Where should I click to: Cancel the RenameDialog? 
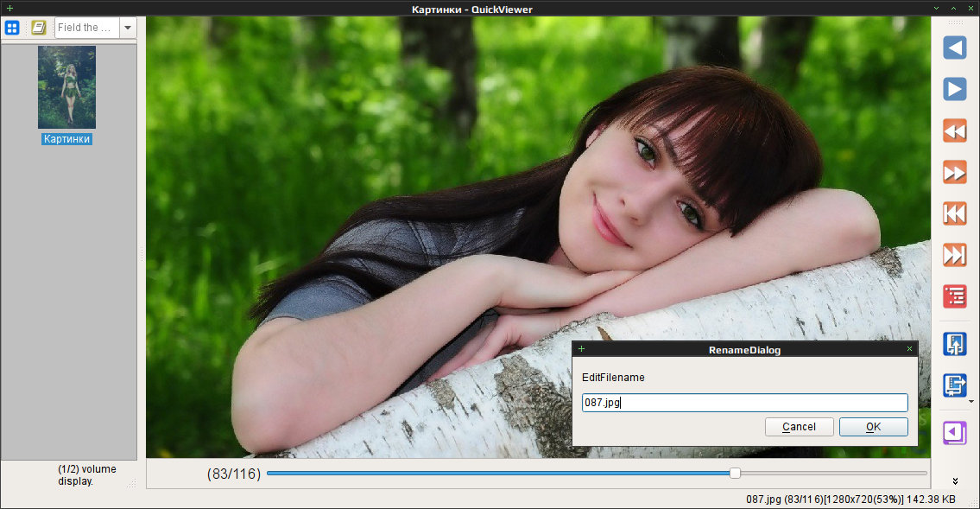tap(799, 426)
